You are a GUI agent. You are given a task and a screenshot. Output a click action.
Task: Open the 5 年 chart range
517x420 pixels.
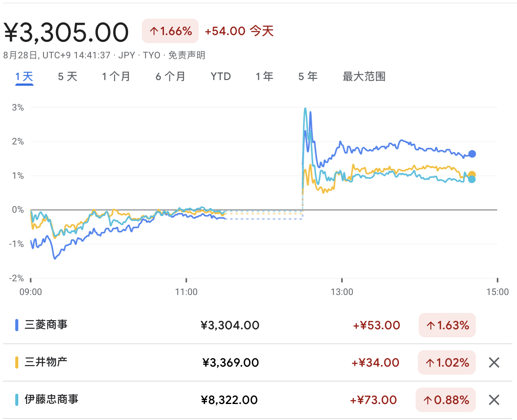[308, 77]
